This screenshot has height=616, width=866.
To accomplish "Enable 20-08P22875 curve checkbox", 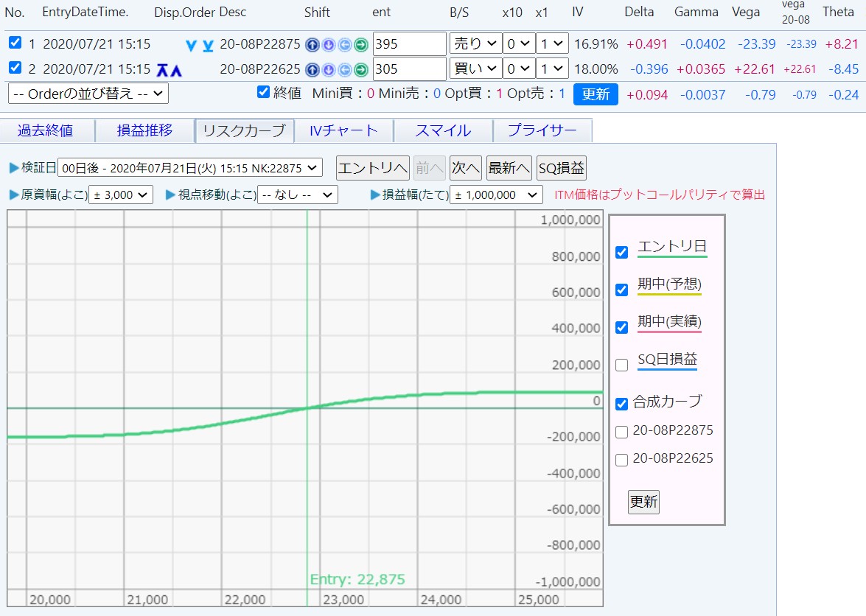I will tap(622, 432).
